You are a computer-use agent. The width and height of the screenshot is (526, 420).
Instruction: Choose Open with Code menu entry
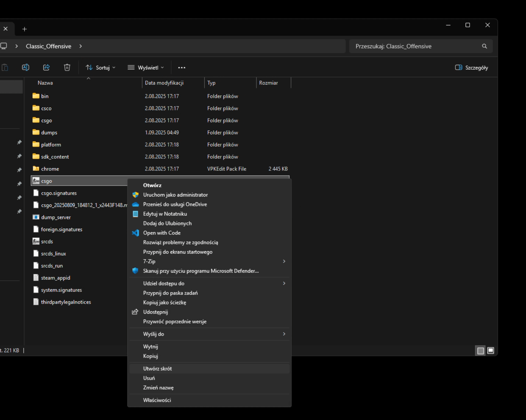pos(162,233)
